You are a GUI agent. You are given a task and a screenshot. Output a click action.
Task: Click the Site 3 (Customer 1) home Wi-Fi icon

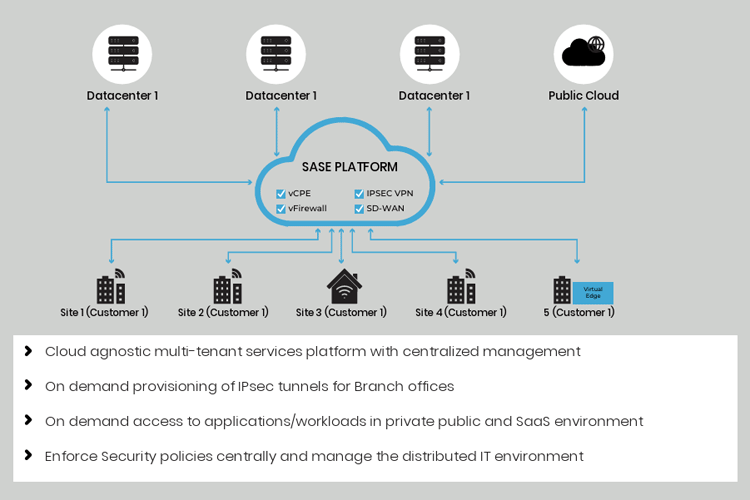pos(344,286)
